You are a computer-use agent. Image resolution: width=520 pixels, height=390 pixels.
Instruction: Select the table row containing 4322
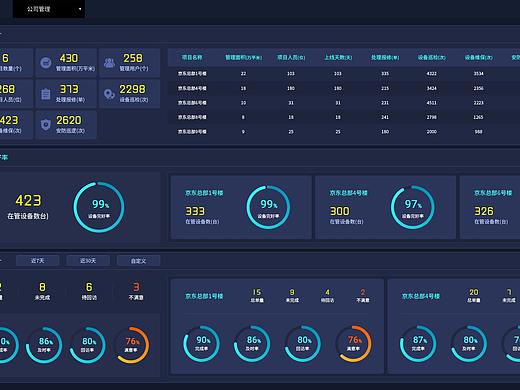click(x=344, y=73)
